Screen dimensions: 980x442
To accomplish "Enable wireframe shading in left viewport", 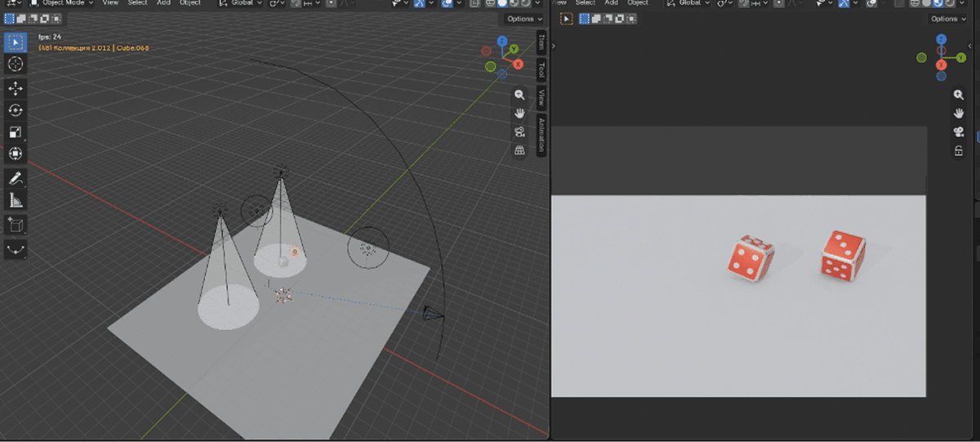I will (x=491, y=3).
